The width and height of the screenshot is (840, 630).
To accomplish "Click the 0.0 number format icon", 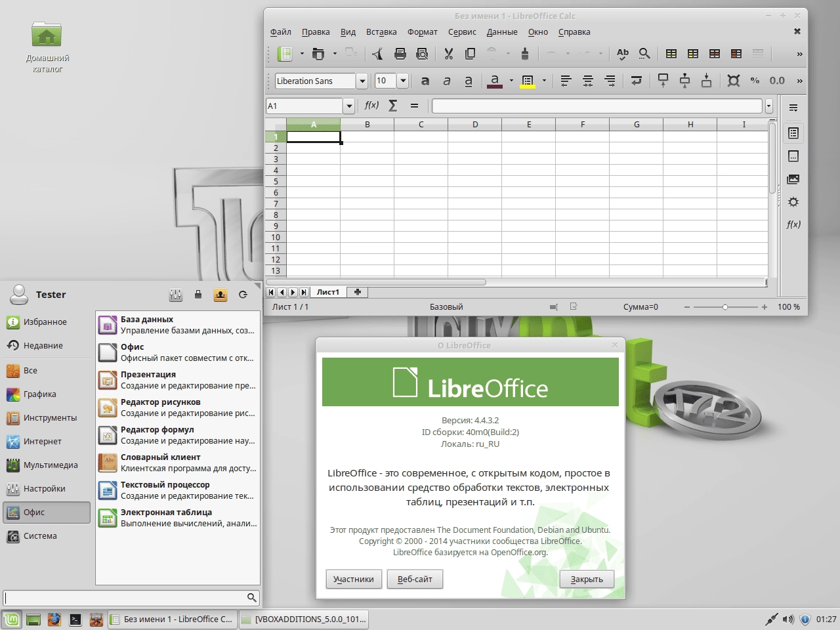I will [x=777, y=81].
